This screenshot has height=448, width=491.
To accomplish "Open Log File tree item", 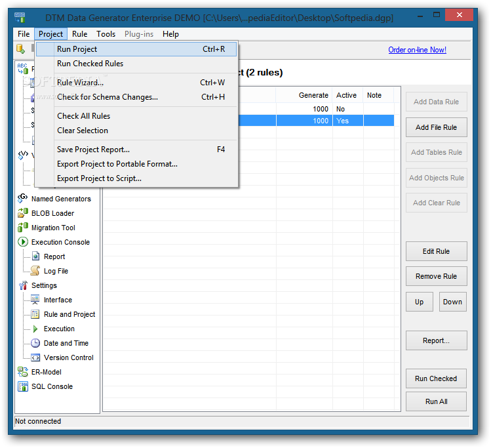I will (56, 271).
